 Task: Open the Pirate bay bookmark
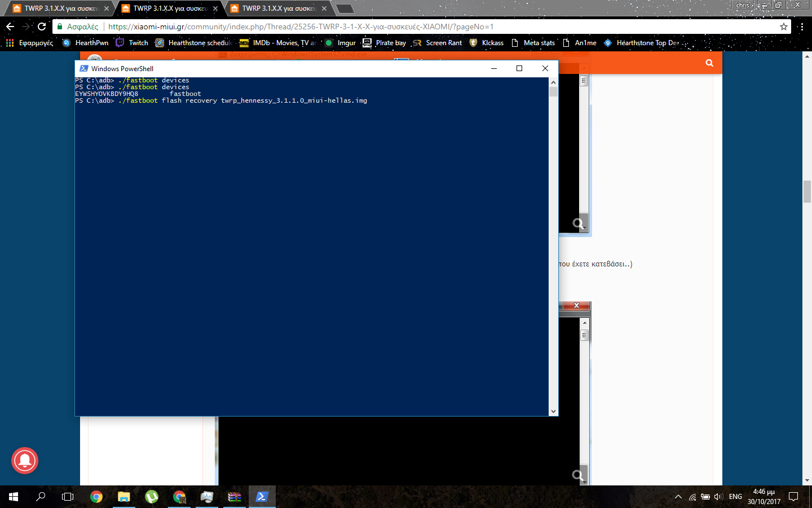[384, 43]
